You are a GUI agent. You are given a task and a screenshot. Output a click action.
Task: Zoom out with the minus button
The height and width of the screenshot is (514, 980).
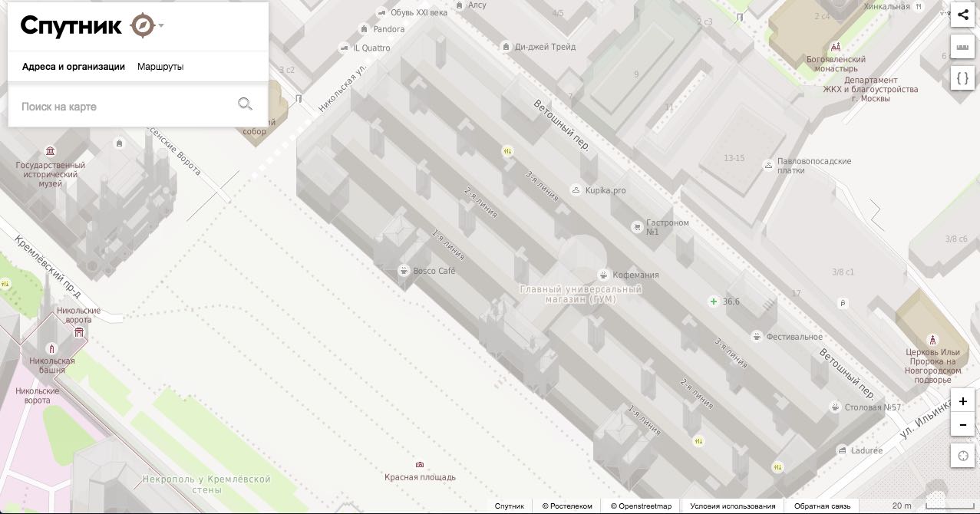[x=963, y=423]
